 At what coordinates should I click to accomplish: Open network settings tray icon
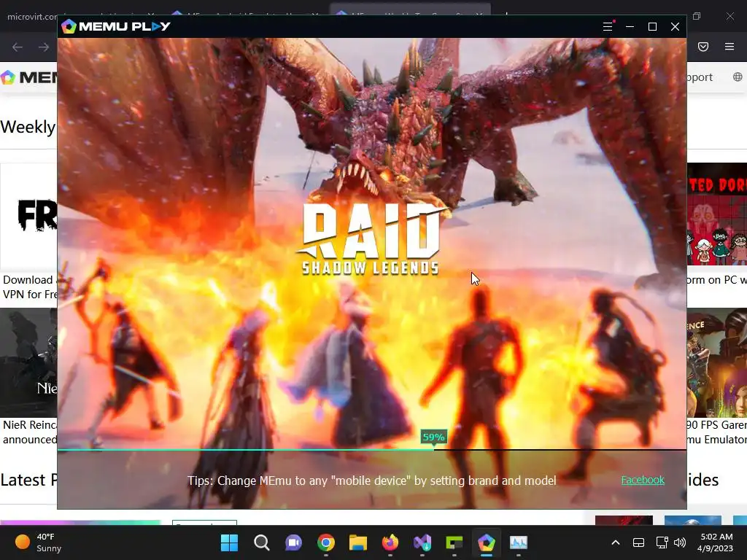[x=662, y=542]
